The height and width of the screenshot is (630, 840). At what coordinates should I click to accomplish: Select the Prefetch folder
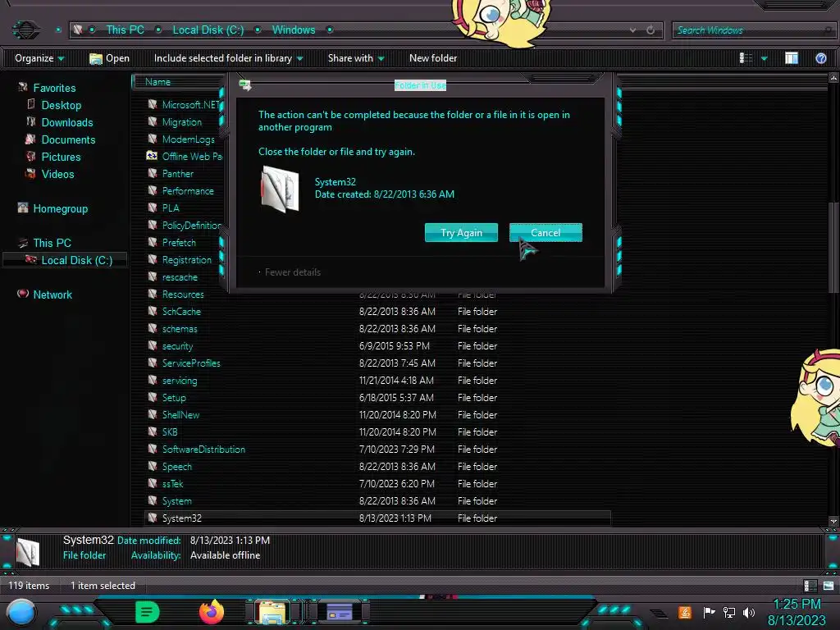(179, 242)
